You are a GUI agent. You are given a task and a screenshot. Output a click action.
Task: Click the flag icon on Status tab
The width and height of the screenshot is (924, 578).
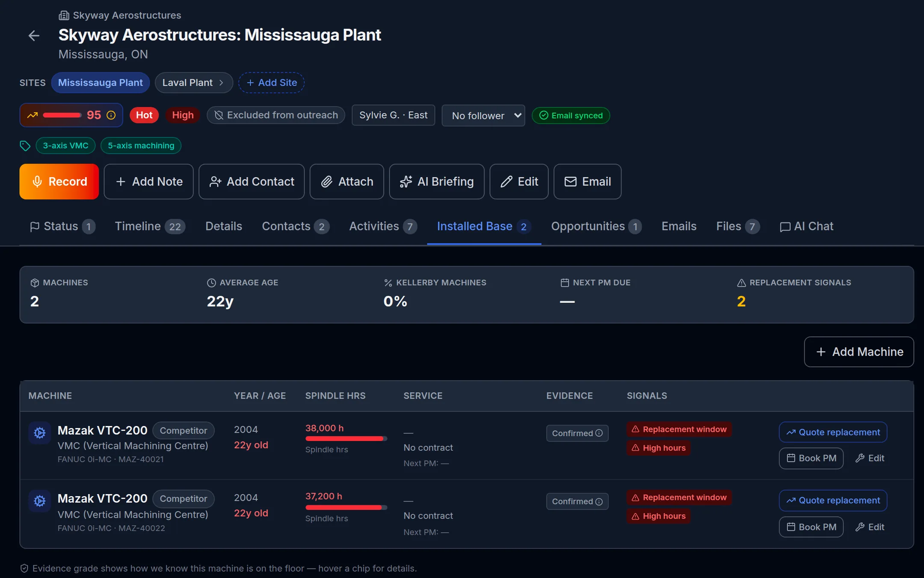(35, 226)
